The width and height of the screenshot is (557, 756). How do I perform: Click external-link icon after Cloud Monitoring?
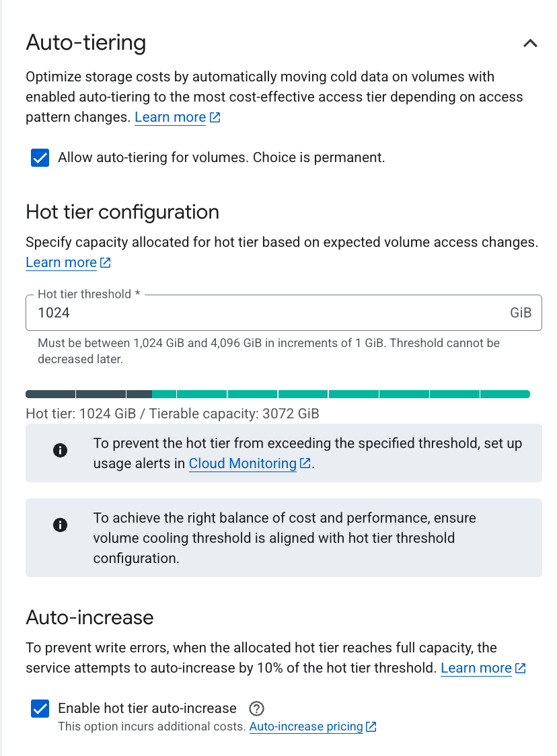(x=305, y=463)
